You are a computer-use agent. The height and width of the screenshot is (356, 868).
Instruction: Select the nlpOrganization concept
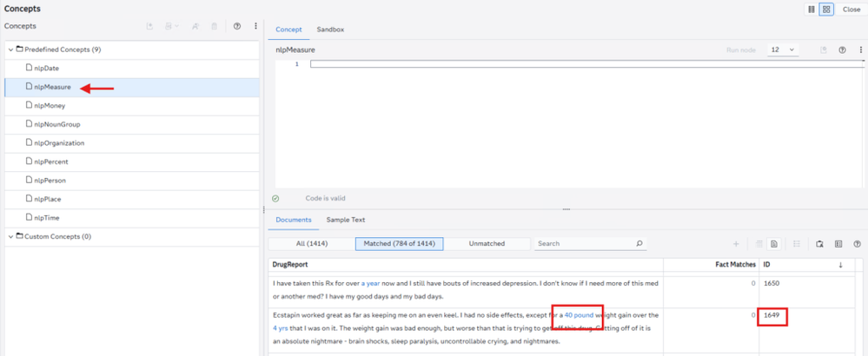[132, 143]
